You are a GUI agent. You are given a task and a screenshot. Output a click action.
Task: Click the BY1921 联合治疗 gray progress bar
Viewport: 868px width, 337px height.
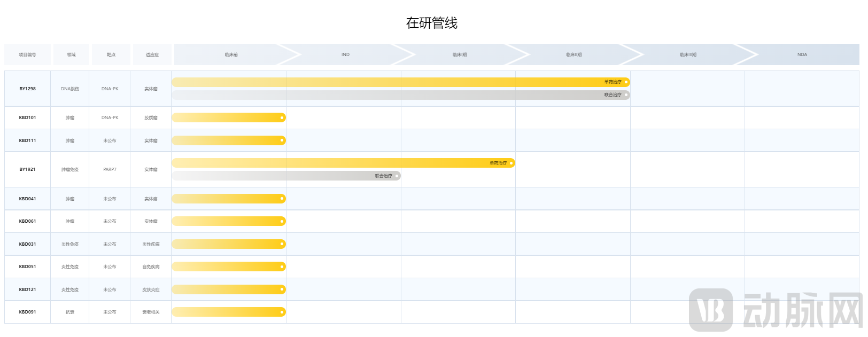(286, 176)
